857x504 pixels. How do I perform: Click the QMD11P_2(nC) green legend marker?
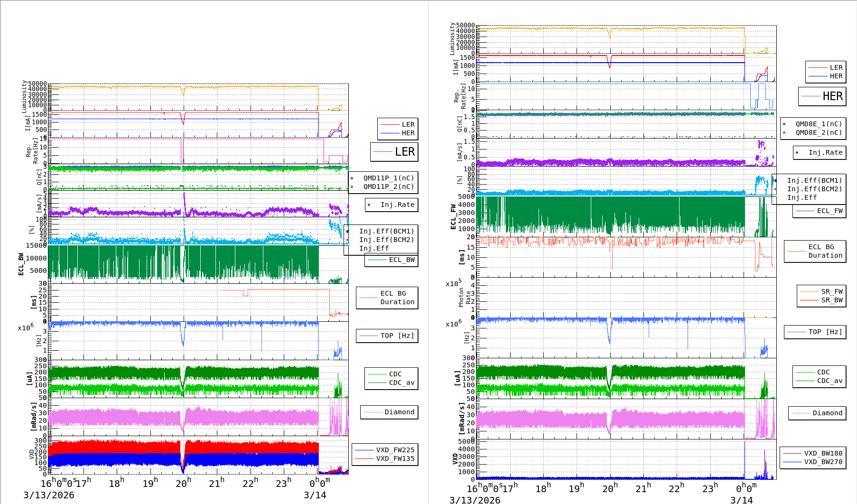[x=352, y=187]
